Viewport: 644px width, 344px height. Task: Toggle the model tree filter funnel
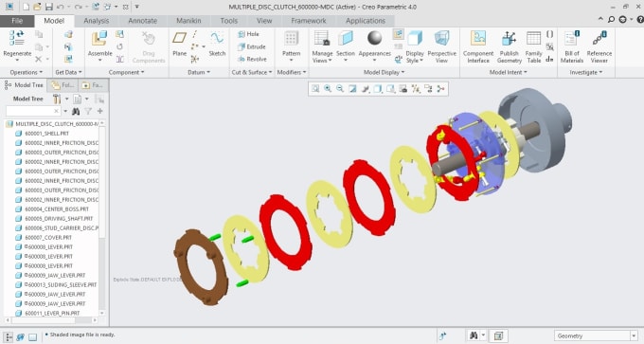[88, 111]
